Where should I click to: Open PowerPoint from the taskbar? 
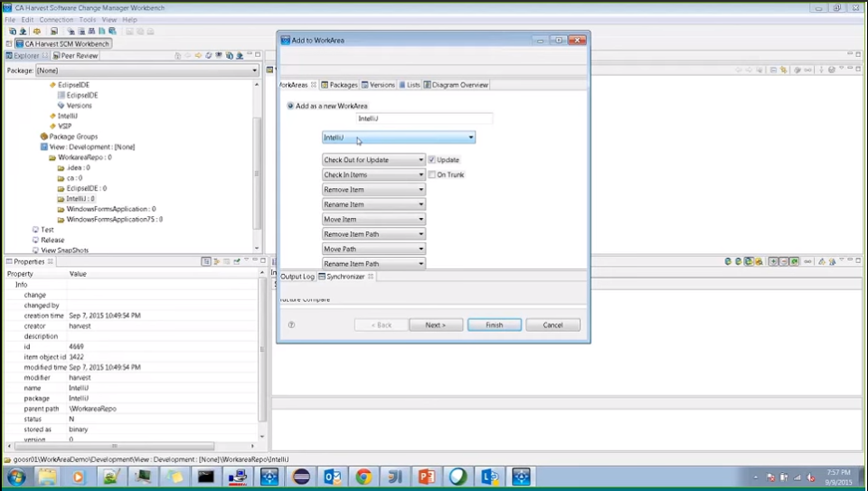pyautogui.click(x=426, y=477)
